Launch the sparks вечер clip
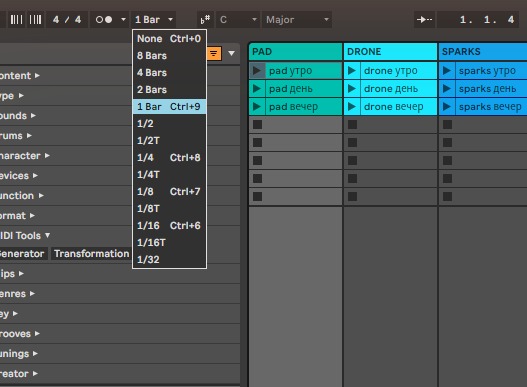The image size is (527, 387). pyautogui.click(x=447, y=107)
